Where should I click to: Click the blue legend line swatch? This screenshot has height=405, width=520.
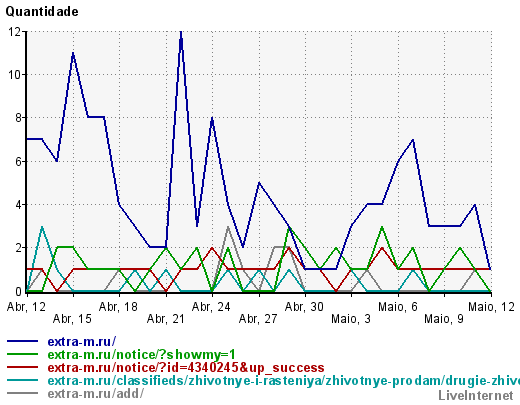22,341
